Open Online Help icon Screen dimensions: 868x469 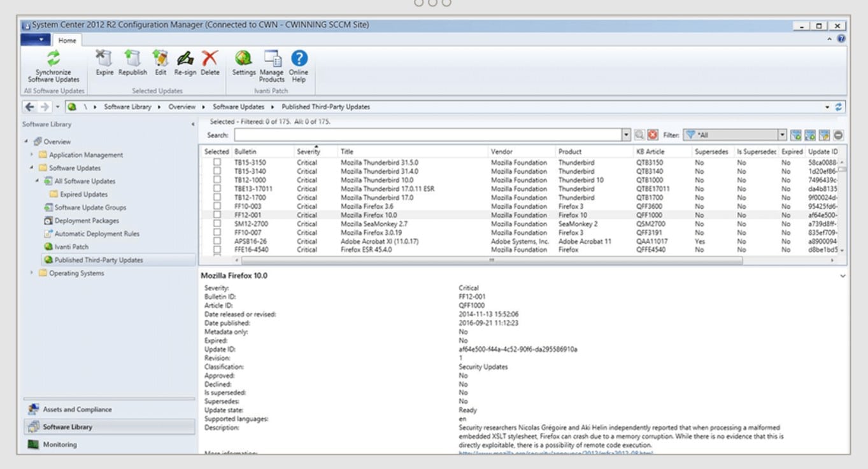(299, 59)
